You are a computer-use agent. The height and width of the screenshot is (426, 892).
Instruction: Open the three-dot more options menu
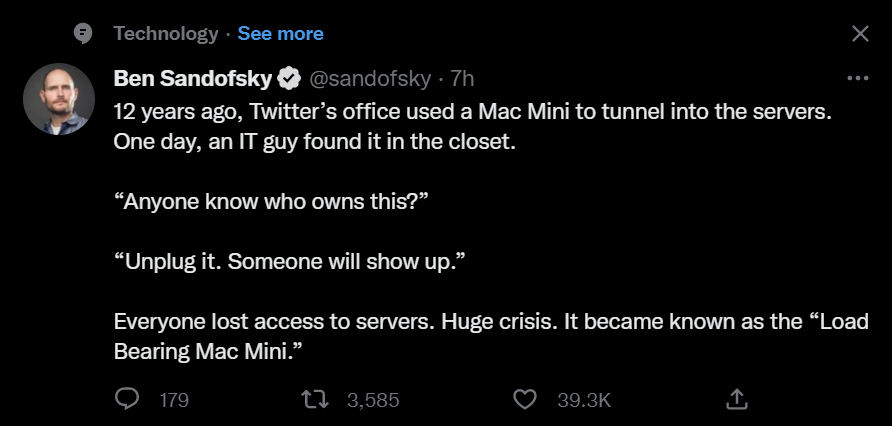(x=858, y=78)
